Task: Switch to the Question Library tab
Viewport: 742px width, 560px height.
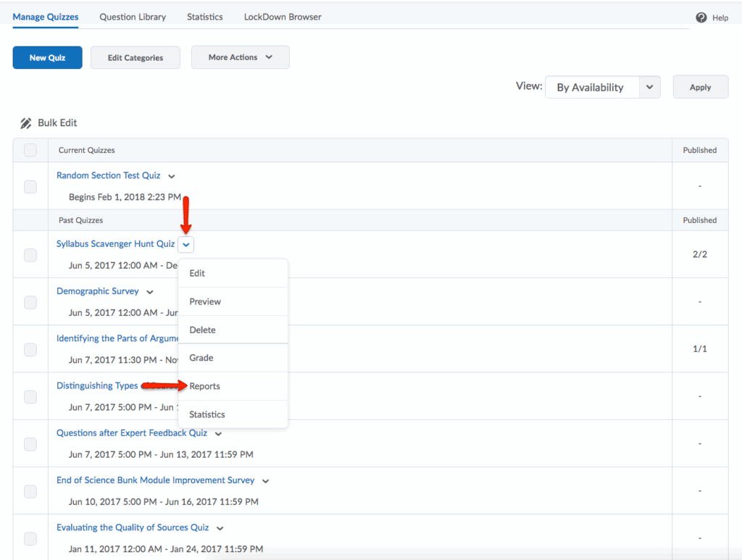Action: tap(133, 17)
